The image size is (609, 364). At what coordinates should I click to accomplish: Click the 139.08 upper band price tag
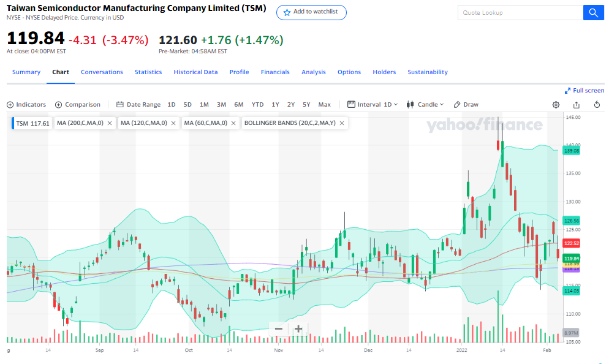point(572,151)
